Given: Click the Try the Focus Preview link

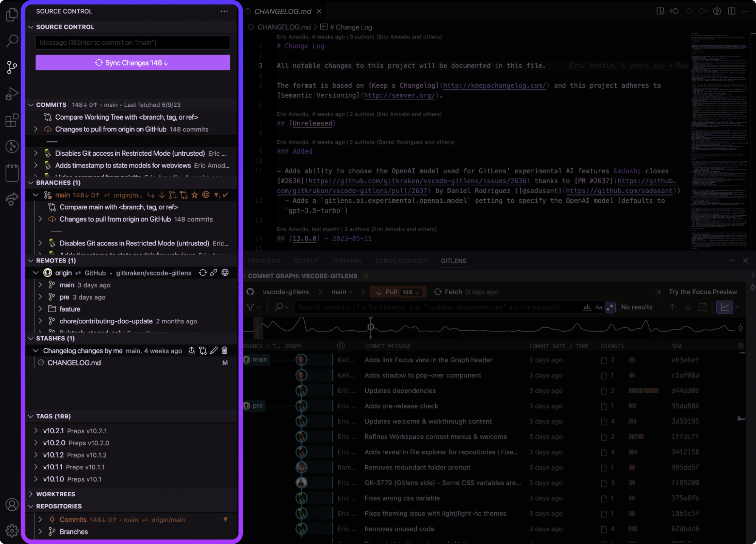Looking at the screenshot, I should pos(702,292).
